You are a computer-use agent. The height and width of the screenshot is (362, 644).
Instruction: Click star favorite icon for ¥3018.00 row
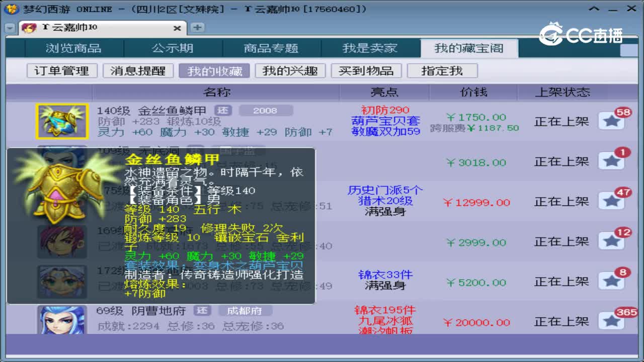[611, 161]
